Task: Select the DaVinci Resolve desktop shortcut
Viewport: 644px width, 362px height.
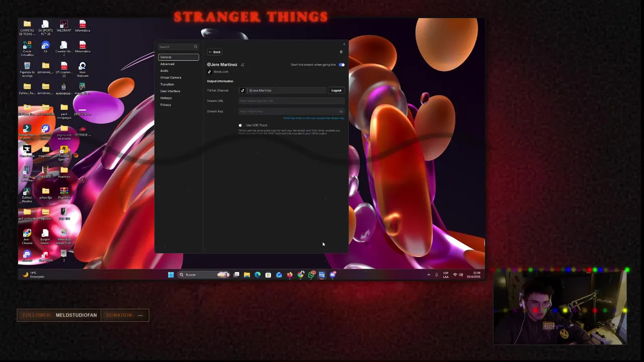Action: (x=27, y=195)
